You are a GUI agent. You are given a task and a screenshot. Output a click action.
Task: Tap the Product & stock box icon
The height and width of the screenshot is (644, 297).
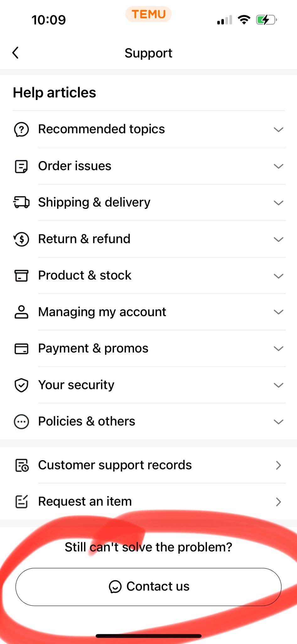pyautogui.click(x=21, y=275)
